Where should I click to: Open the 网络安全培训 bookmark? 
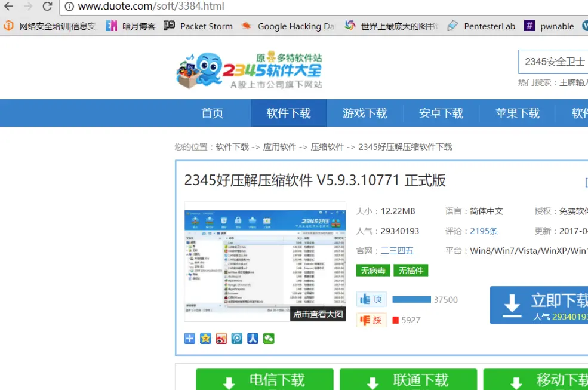click(x=50, y=26)
